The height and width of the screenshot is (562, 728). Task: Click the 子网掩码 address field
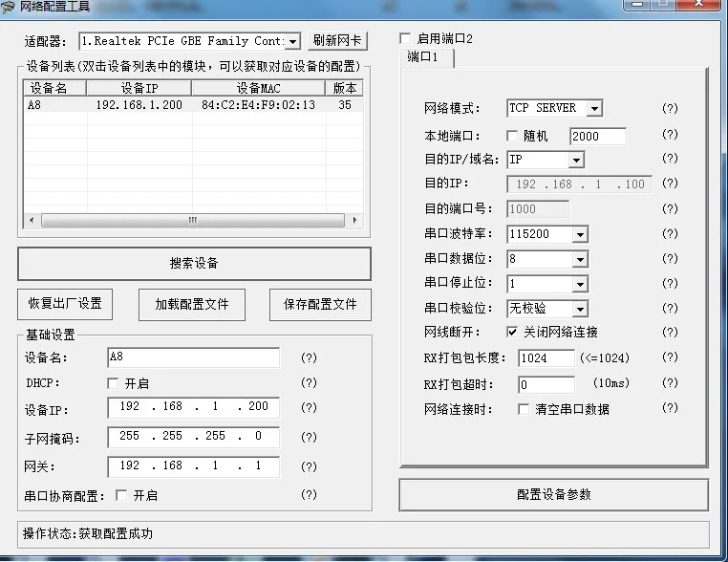click(194, 437)
